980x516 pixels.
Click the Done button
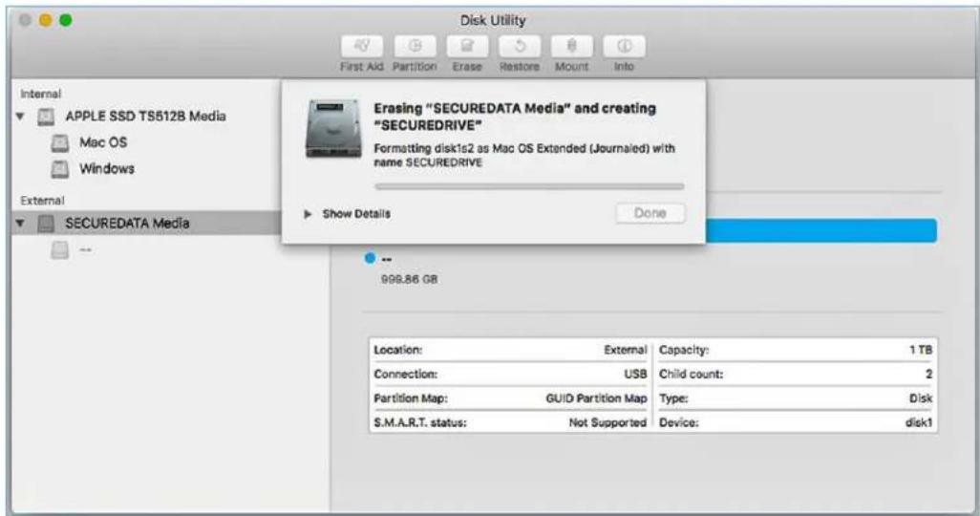point(650,213)
